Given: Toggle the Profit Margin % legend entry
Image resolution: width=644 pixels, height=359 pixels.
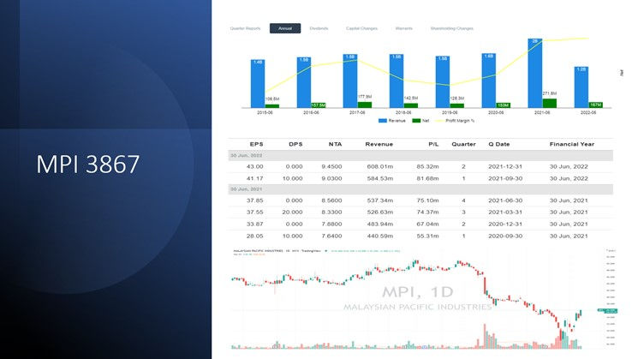Looking at the screenshot, I should (x=455, y=121).
